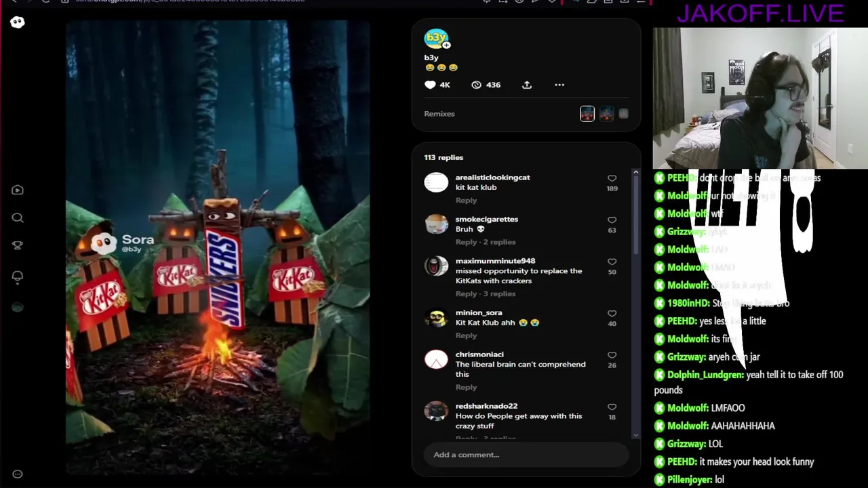Click webcam feed in stream overlay
Screen dimensions: 868x488
point(760,98)
